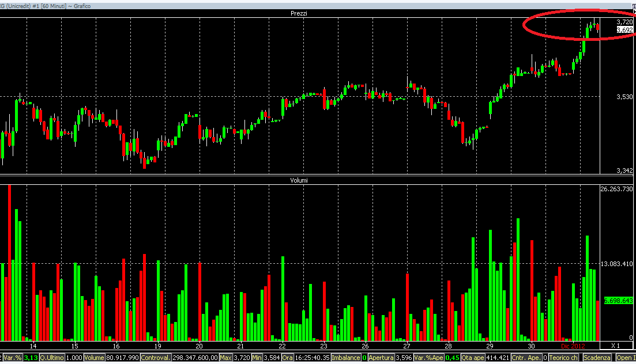636x364 pixels.
Task: Click the Controval. label in status bar
Action: [x=156, y=358]
